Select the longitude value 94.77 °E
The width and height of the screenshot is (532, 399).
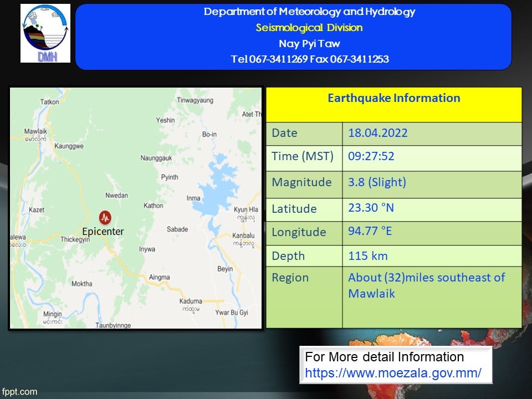[x=370, y=231]
